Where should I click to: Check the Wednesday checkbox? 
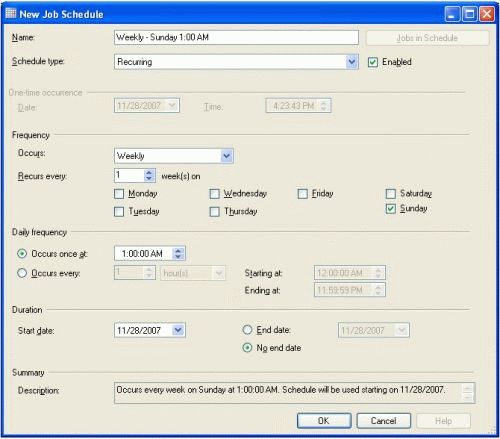coord(214,194)
